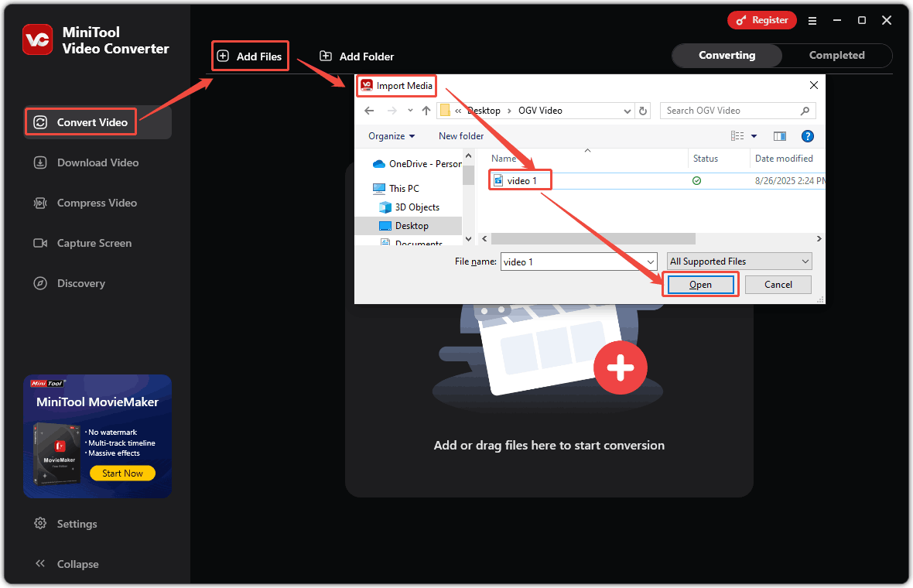Image resolution: width=913 pixels, height=588 pixels.
Task: Click the Desktop breadcrumb in address bar
Action: point(484,111)
